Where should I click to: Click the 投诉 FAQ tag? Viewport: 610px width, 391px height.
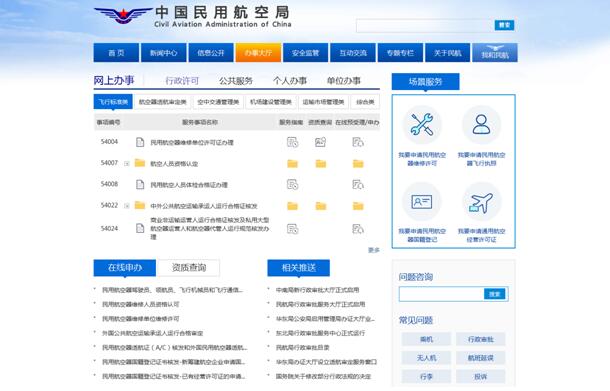pos(480,376)
